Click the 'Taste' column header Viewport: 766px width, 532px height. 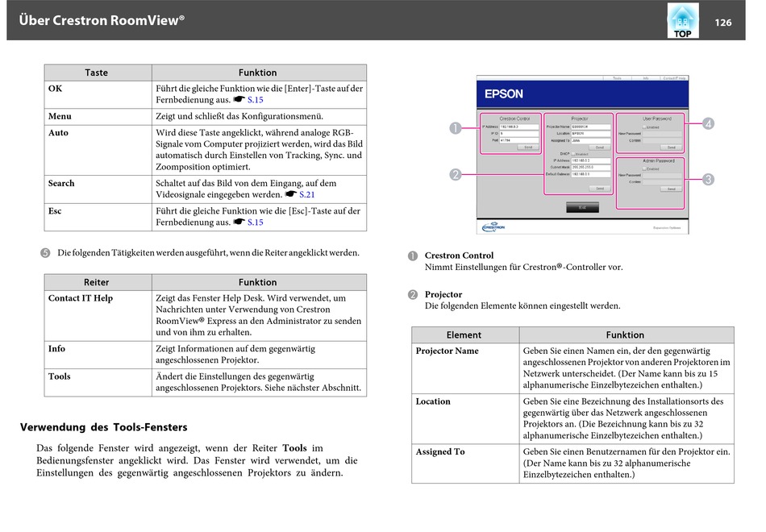(x=98, y=73)
